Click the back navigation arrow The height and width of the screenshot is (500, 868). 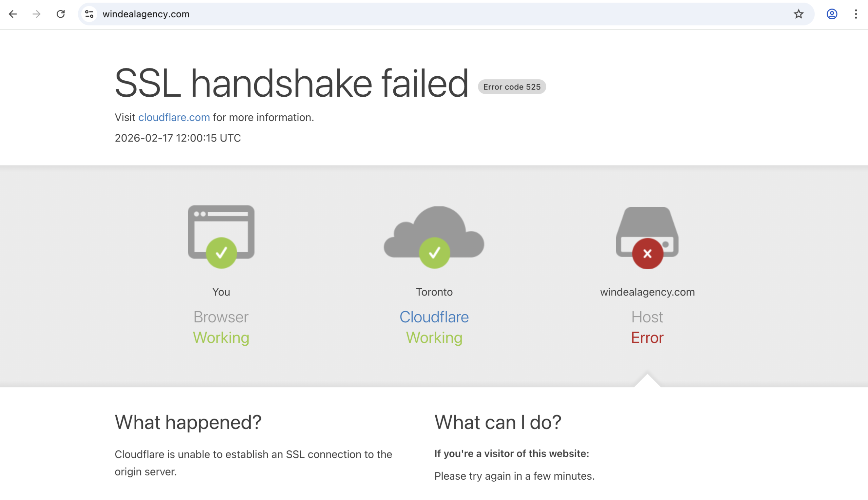(13, 14)
